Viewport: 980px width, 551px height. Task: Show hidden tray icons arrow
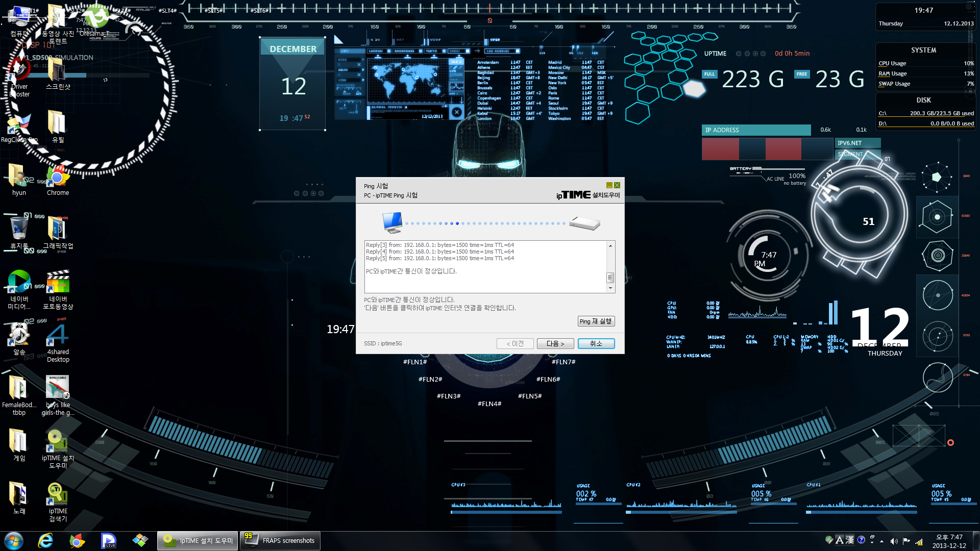(881, 541)
